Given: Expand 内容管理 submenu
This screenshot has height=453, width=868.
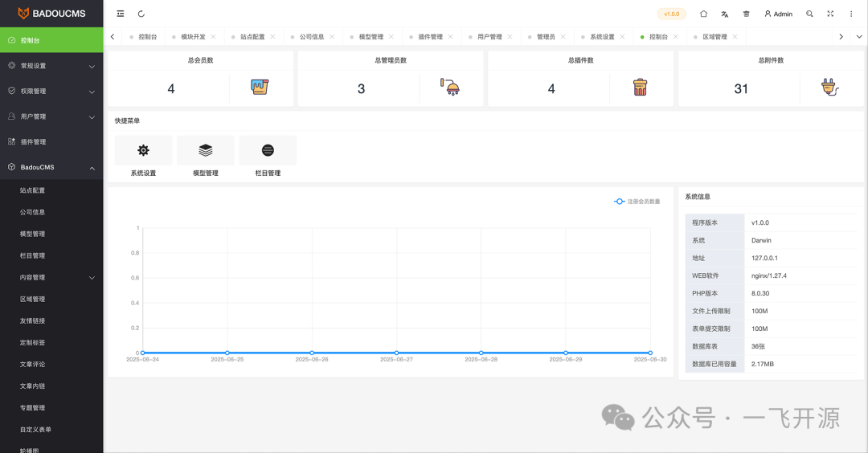Looking at the screenshot, I should click(51, 278).
